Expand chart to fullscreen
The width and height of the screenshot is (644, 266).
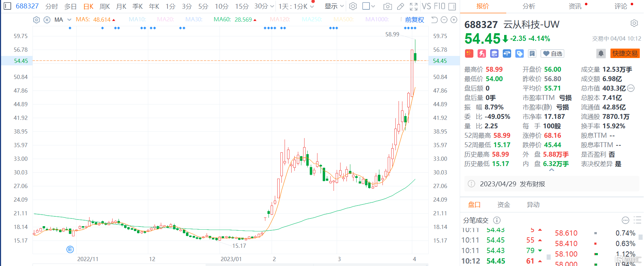[x=414, y=6]
